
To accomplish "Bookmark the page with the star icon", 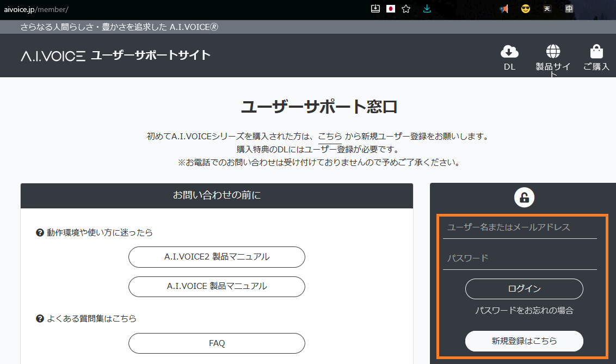I will (406, 9).
